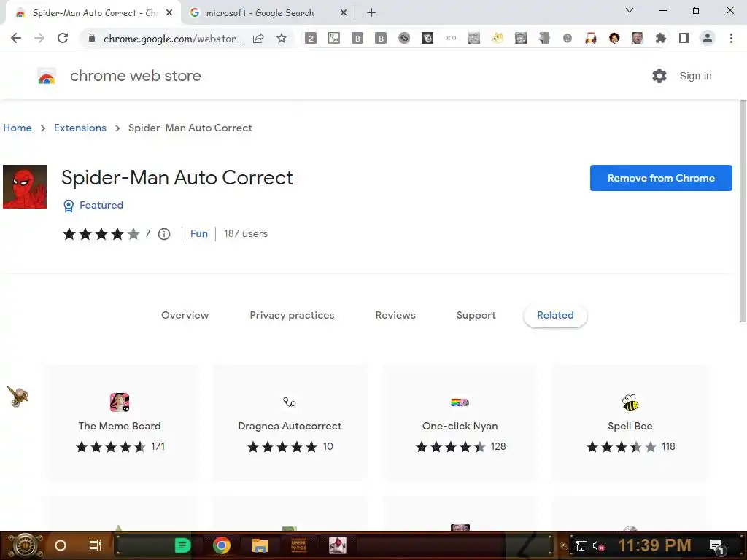Click the golf cart extension icon
The image size is (747, 560).
tap(591, 38)
